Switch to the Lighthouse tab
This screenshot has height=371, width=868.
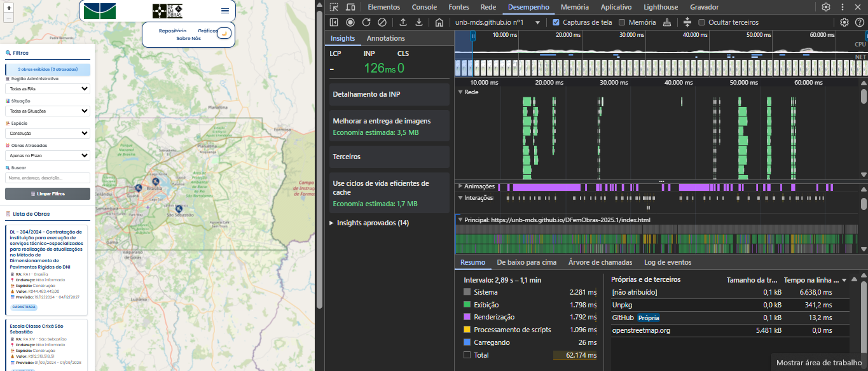661,7
